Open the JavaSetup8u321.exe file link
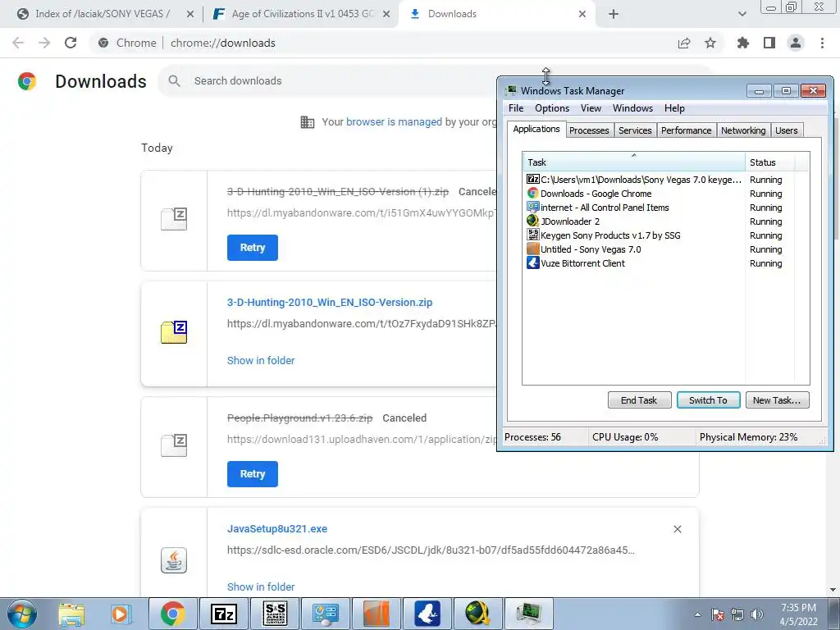Viewport: 840px width, 630px height. coord(277,529)
